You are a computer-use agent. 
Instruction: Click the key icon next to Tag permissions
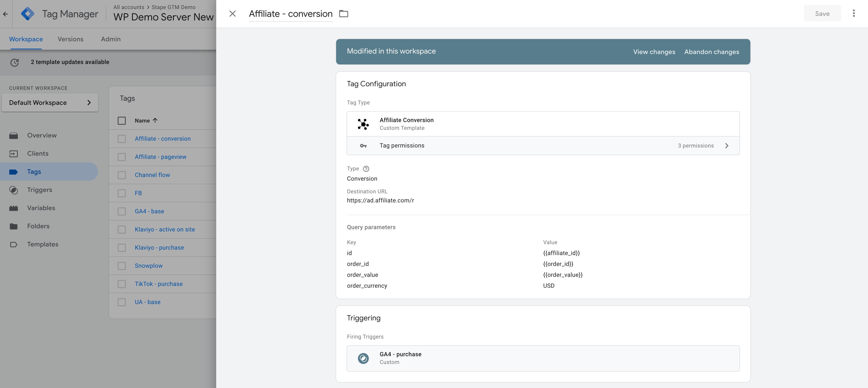pos(363,146)
